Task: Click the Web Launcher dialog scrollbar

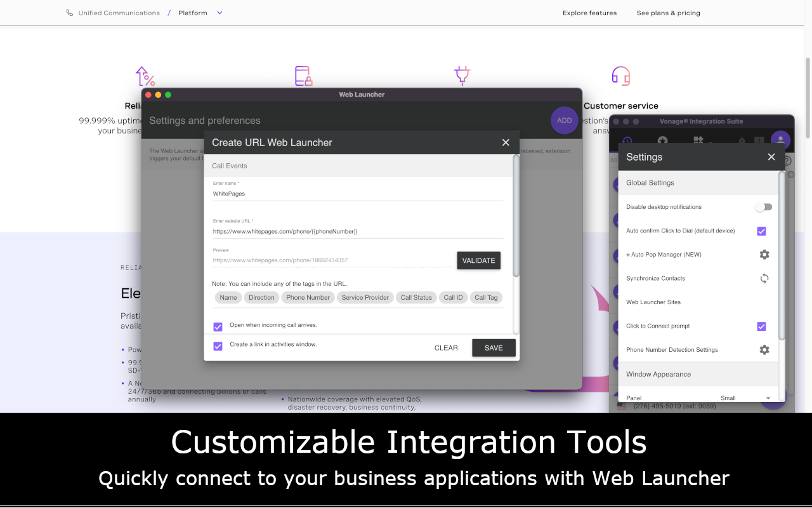Action: point(516,216)
